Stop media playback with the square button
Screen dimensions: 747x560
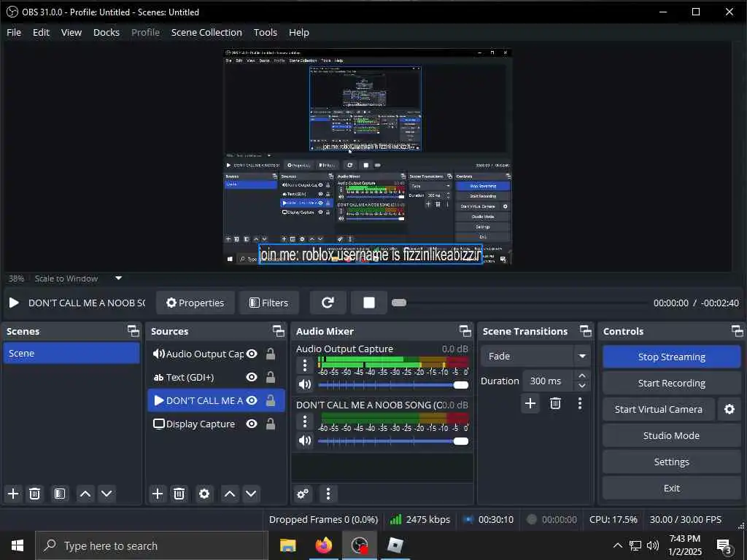pos(368,303)
